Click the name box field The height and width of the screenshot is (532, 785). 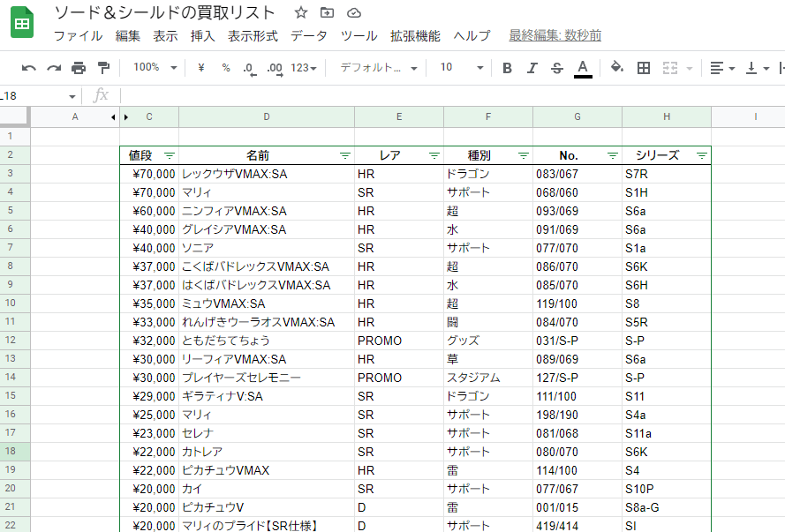tap(33, 95)
